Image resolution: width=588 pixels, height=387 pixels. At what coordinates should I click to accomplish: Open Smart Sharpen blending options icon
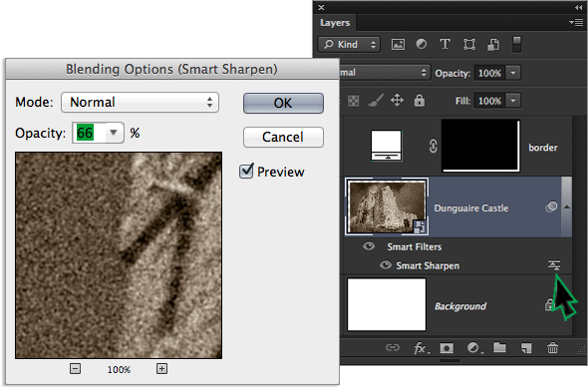pyautogui.click(x=554, y=265)
